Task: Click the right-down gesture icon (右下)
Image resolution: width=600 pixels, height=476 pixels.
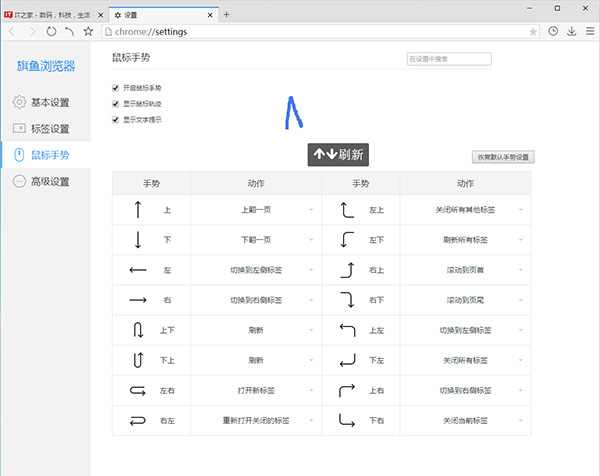Action: pyautogui.click(x=347, y=300)
